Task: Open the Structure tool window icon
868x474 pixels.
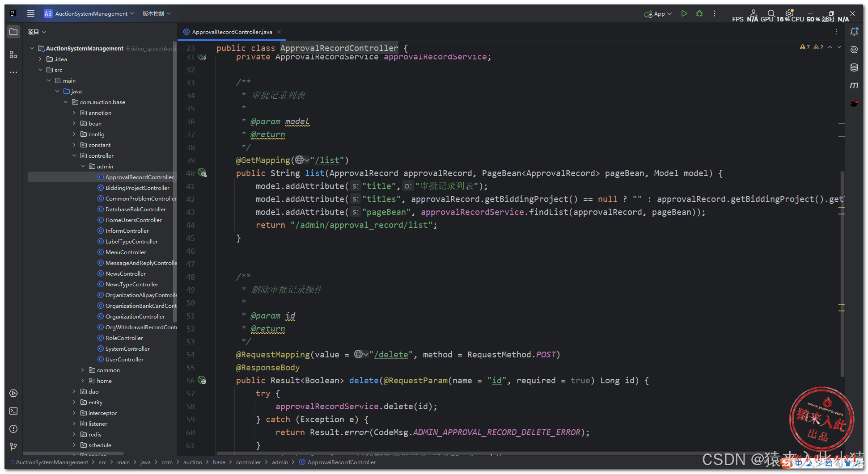Action: (13, 55)
